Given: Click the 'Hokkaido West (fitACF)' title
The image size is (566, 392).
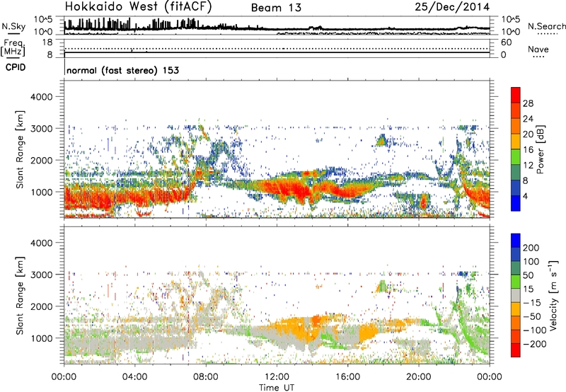Looking at the screenshot, I should (x=138, y=7).
